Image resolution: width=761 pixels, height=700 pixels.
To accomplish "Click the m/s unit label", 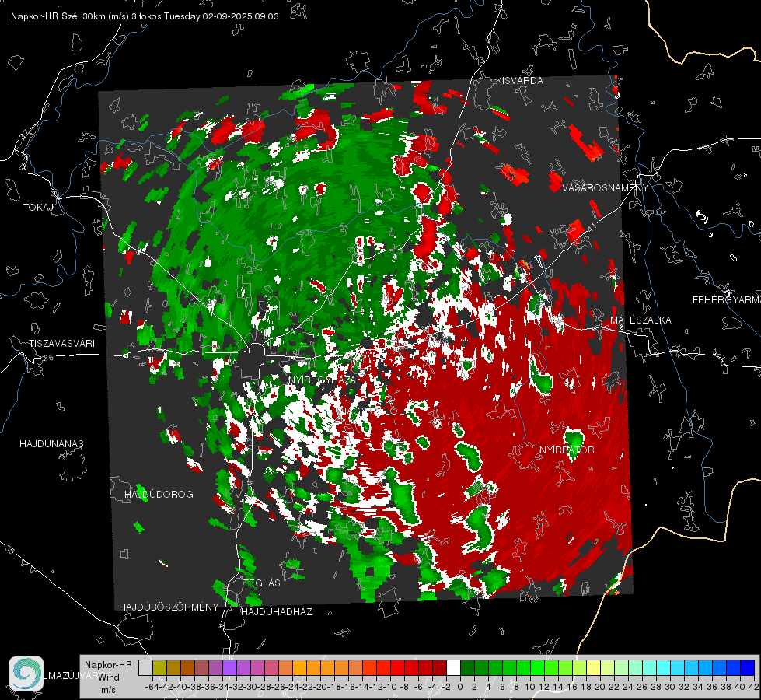I will pos(108,690).
